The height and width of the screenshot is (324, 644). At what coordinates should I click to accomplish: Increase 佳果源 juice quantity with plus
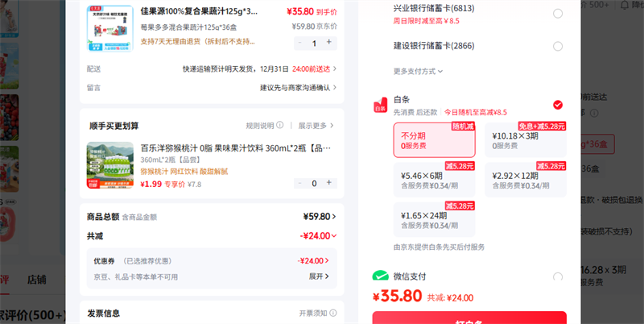328,43
